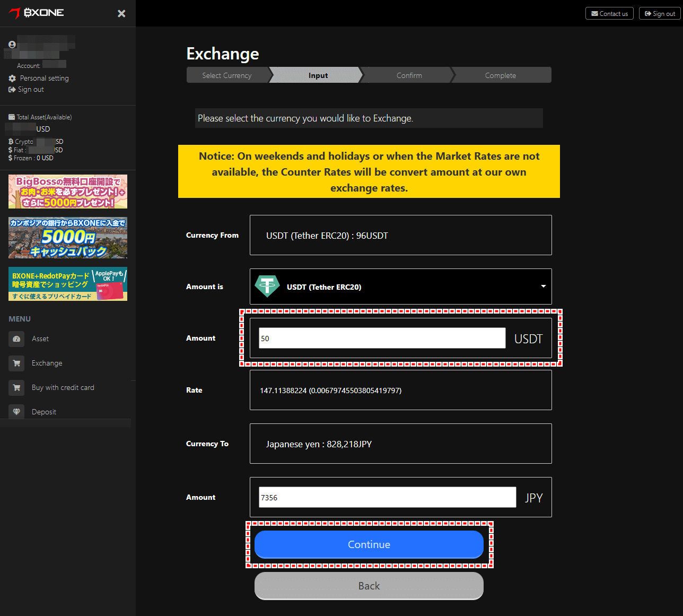The height and width of the screenshot is (616, 683).
Task: Open Personal setting link
Action: click(x=45, y=78)
